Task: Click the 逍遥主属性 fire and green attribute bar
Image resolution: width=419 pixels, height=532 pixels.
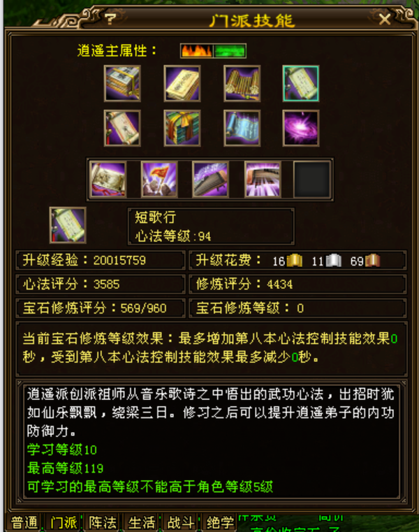Action: 213,51
